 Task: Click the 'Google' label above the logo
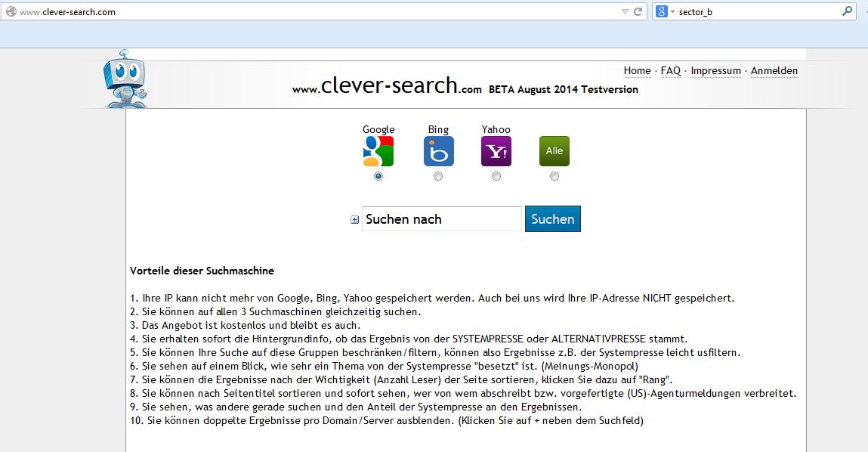(x=378, y=129)
